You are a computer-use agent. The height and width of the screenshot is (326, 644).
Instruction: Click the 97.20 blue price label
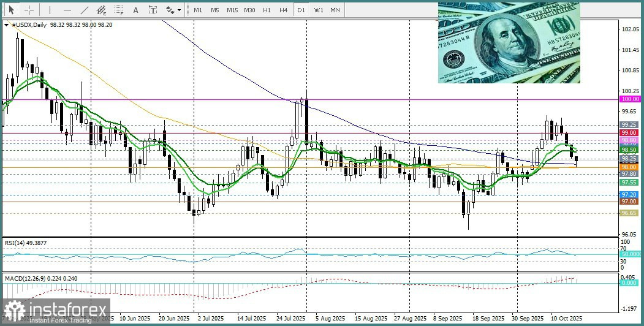(630, 195)
